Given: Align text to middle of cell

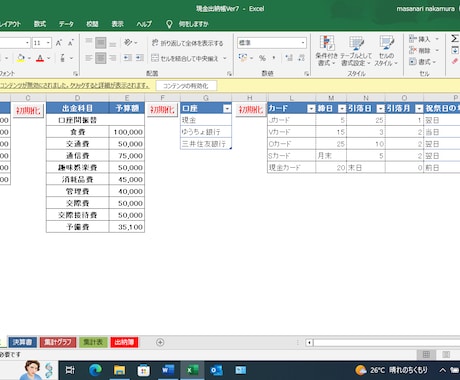Looking at the screenshot, I should (x=101, y=43).
